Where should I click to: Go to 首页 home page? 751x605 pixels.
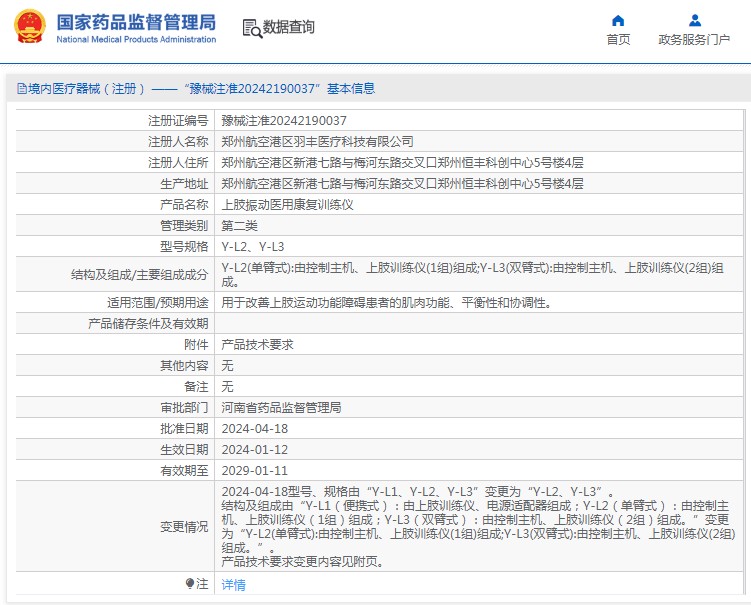[618, 40]
